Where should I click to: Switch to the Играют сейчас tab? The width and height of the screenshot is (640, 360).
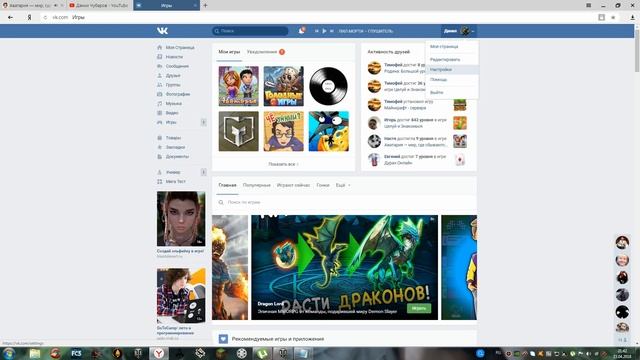click(293, 185)
